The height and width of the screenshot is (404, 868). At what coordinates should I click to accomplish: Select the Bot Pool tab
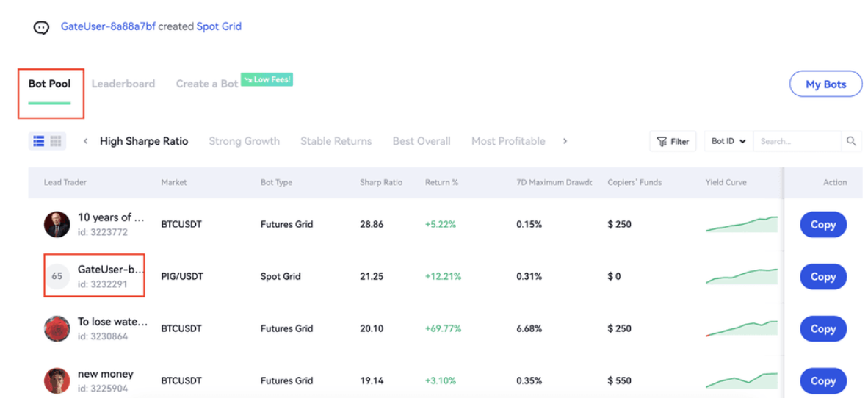[x=49, y=84]
